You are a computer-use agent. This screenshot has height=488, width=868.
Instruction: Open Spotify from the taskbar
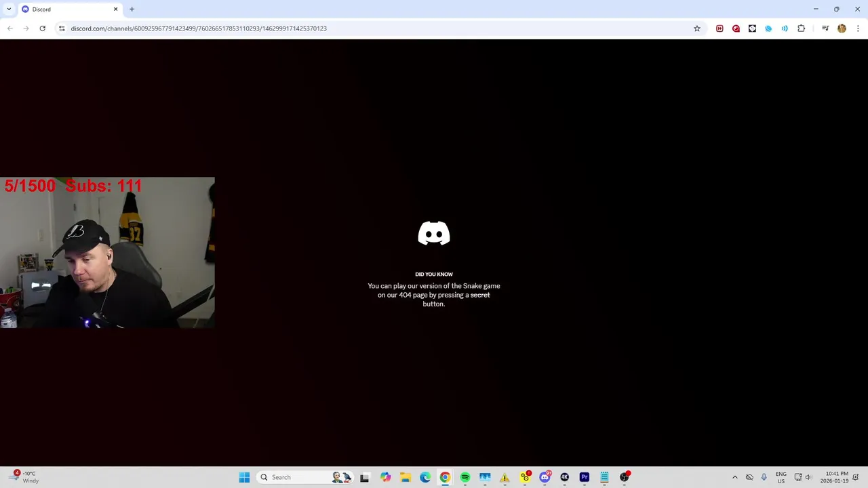pos(465,477)
